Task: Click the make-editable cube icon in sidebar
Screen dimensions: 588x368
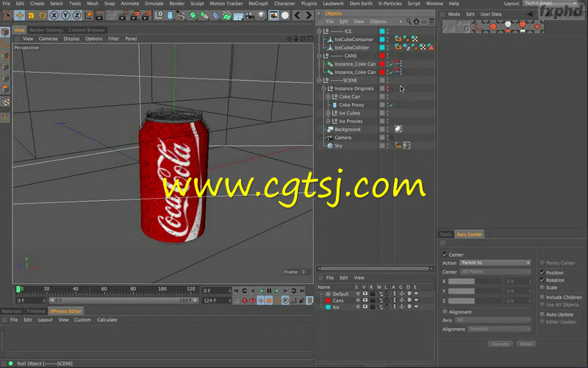Action: click(x=5, y=32)
